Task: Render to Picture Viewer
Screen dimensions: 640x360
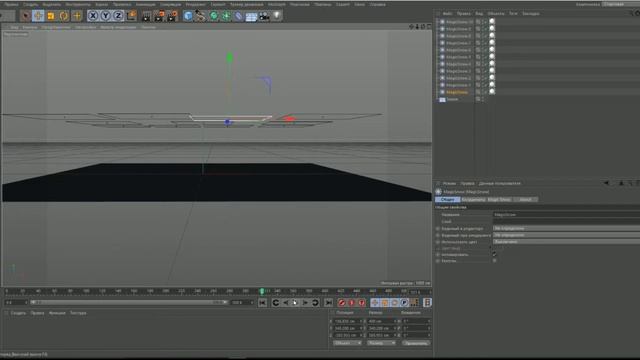Action: point(159,16)
